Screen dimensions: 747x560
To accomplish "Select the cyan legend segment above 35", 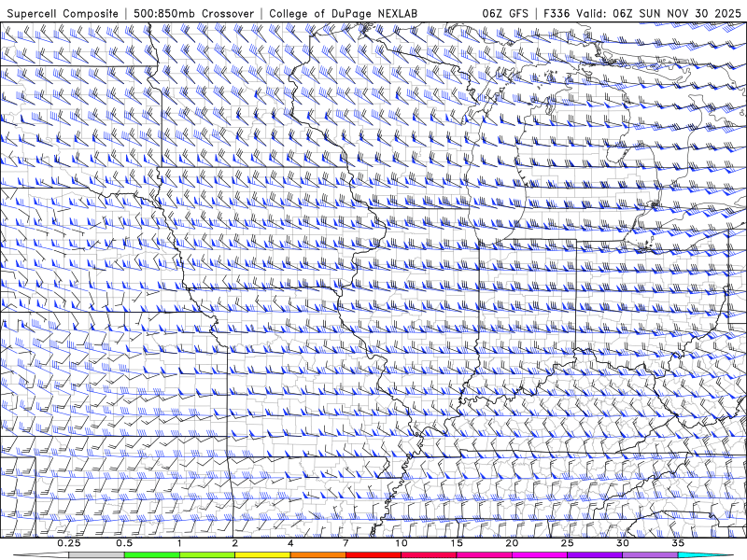I will 705,555.
